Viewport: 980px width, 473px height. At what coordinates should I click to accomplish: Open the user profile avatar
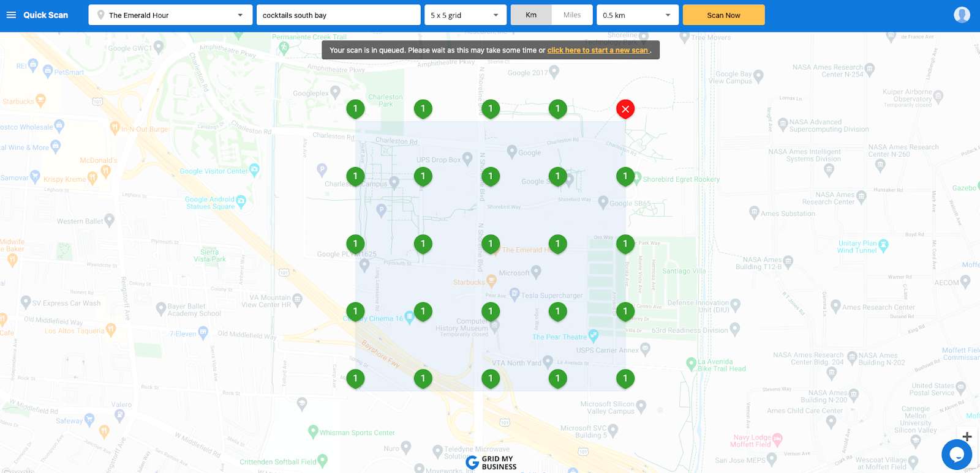click(x=962, y=15)
